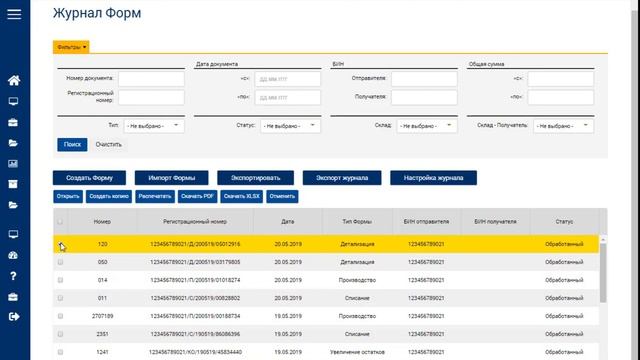The image size is (640, 360).
Task: Click registration number 123456789021/Д/200519/03179805
Action: click(195, 262)
